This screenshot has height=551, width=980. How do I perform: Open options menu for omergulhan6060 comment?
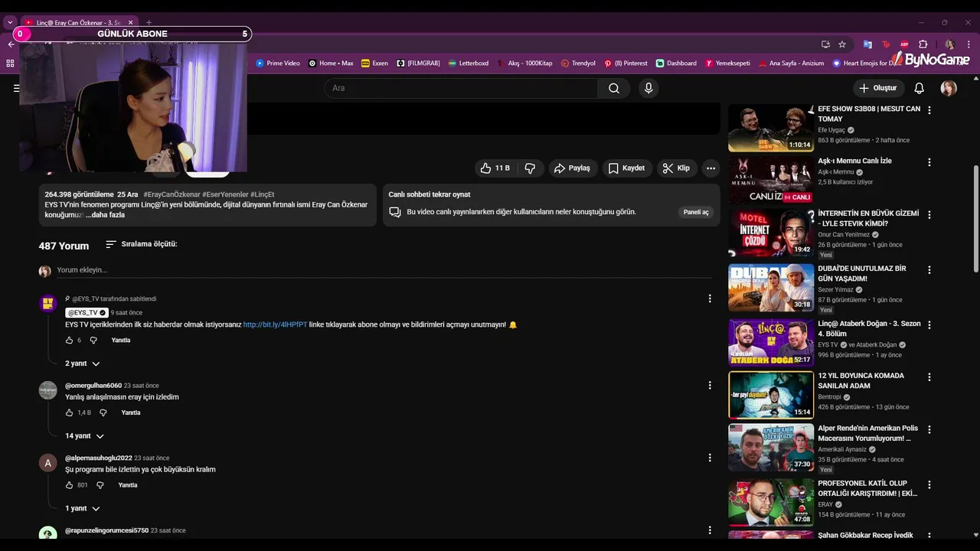point(710,385)
